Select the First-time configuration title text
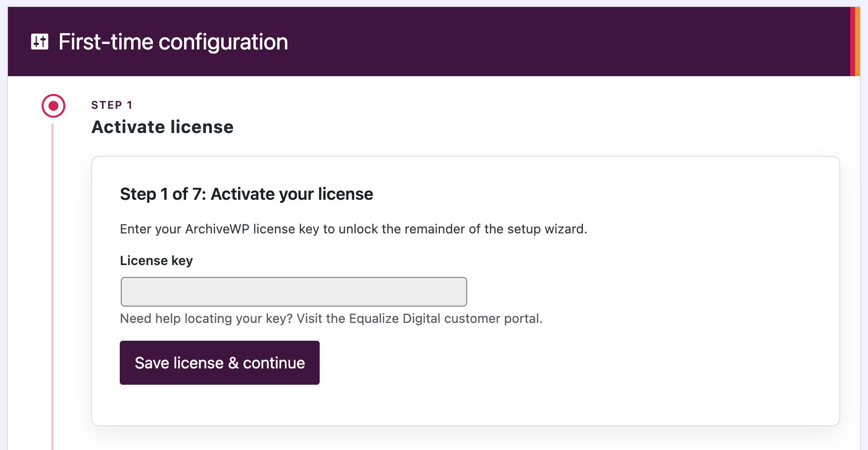This screenshot has height=450, width=868. coord(172,42)
